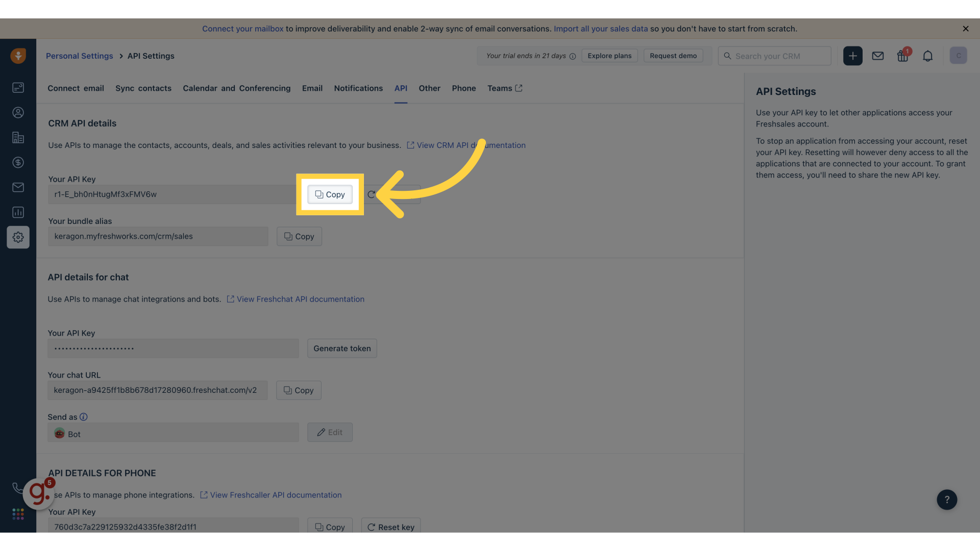Open the Calendar and Conferencing tab
980x551 pixels.
pyautogui.click(x=236, y=88)
